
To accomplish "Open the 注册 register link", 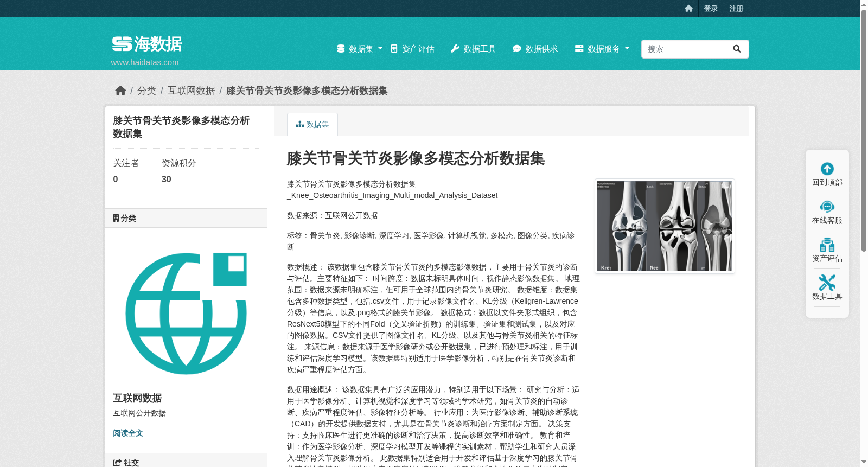I will tap(736, 9).
